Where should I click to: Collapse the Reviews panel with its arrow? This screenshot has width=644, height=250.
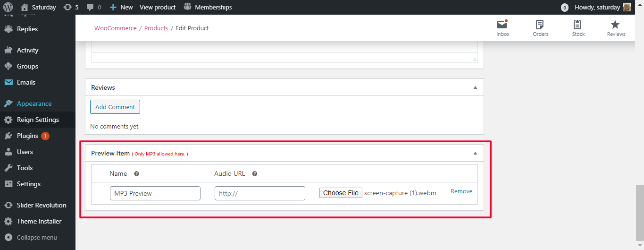(x=476, y=87)
